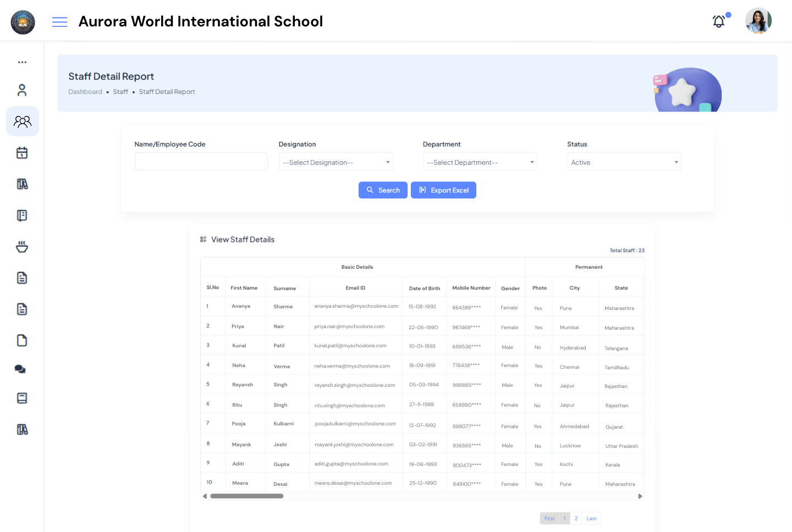Viewport: 792px width, 532px height.
Task: Open the Select Designation dropdown
Action: pos(335,162)
